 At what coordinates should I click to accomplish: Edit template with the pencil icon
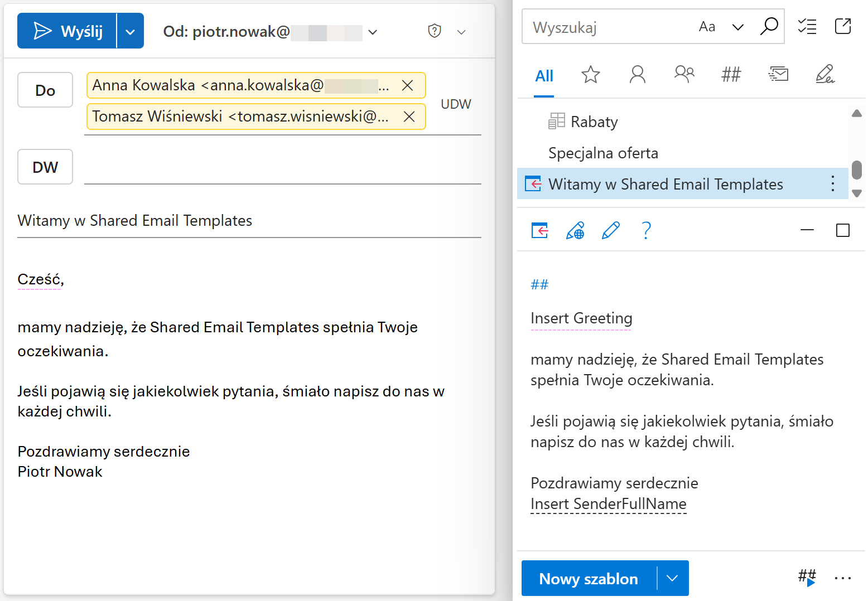(610, 230)
